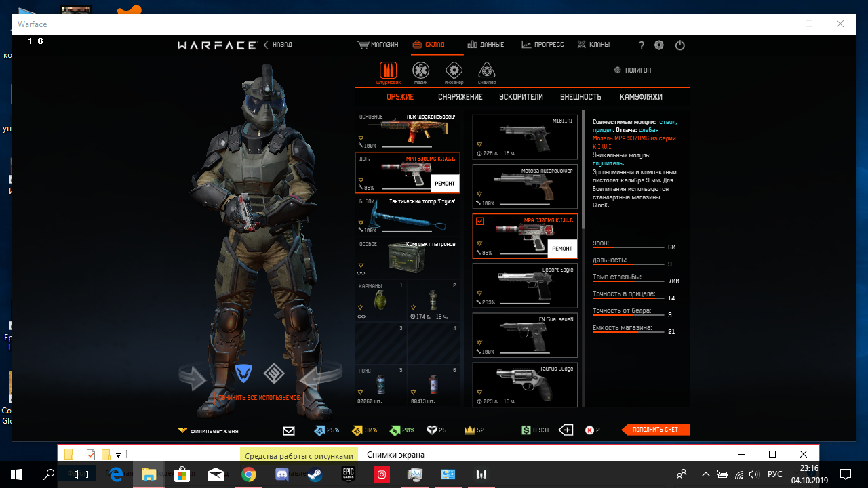The height and width of the screenshot is (488, 868).
Task: Open Discord from the taskbar
Action: pyautogui.click(x=282, y=474)
